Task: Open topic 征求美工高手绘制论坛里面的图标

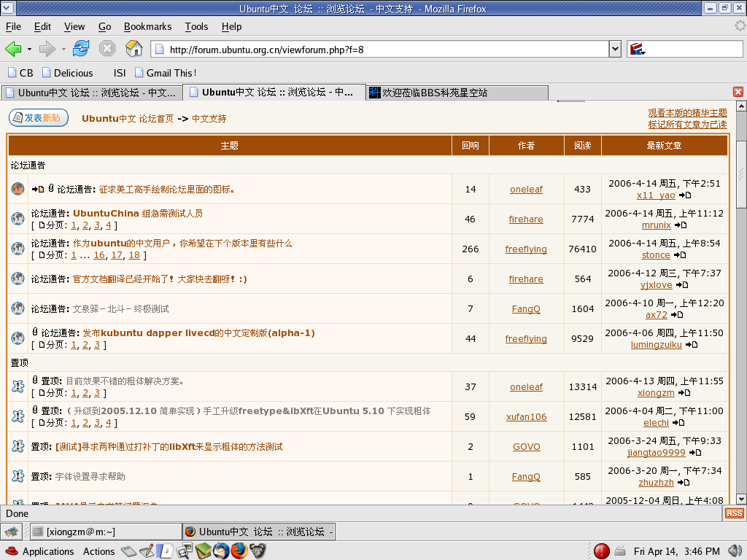Action: point(167,190)
